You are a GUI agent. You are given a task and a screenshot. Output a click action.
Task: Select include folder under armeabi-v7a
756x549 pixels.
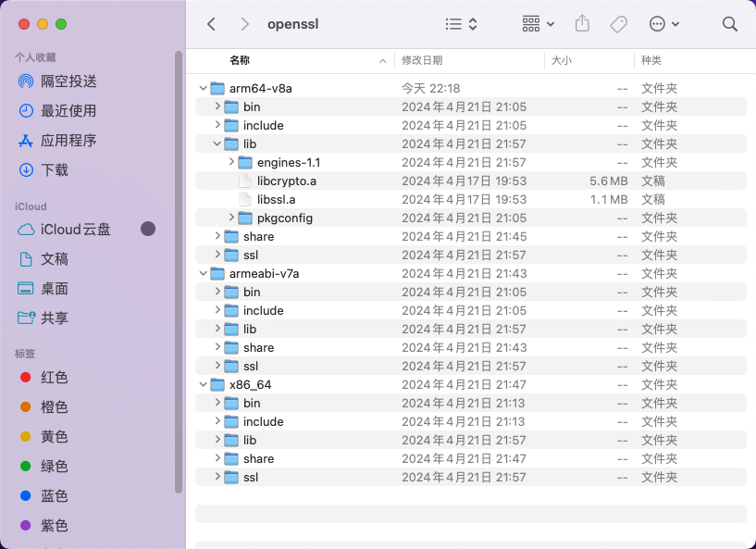471,310
